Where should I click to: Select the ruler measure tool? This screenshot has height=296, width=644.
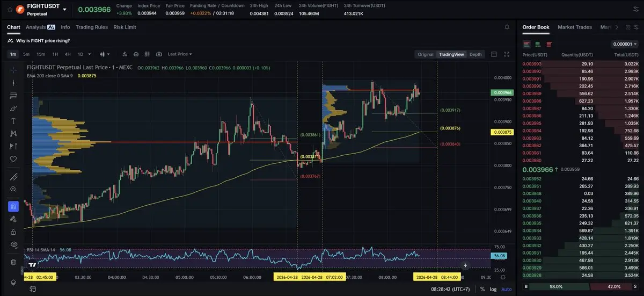click(13, 177)
